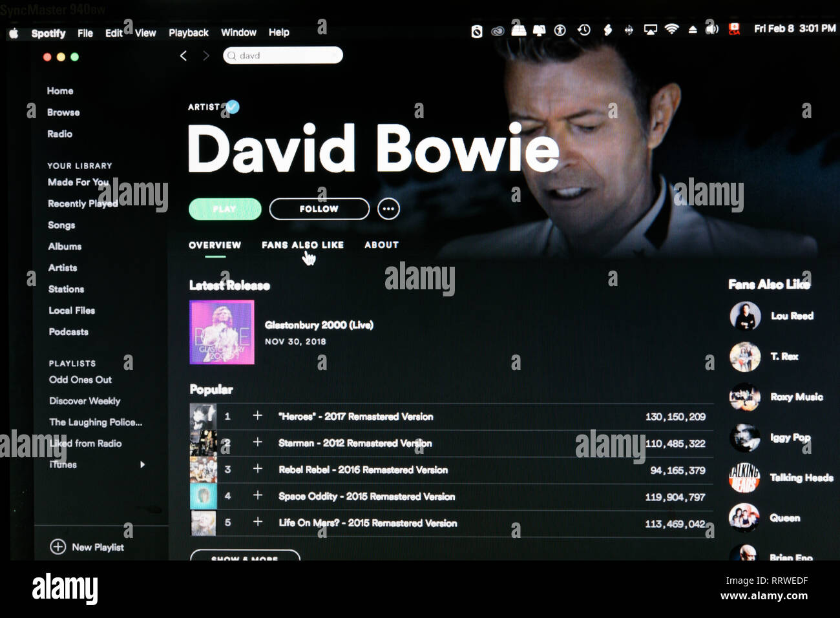The height and width of the screenshot is (618, 840).
Task: Open the menu bar date and clock
Action: (795, 28)
